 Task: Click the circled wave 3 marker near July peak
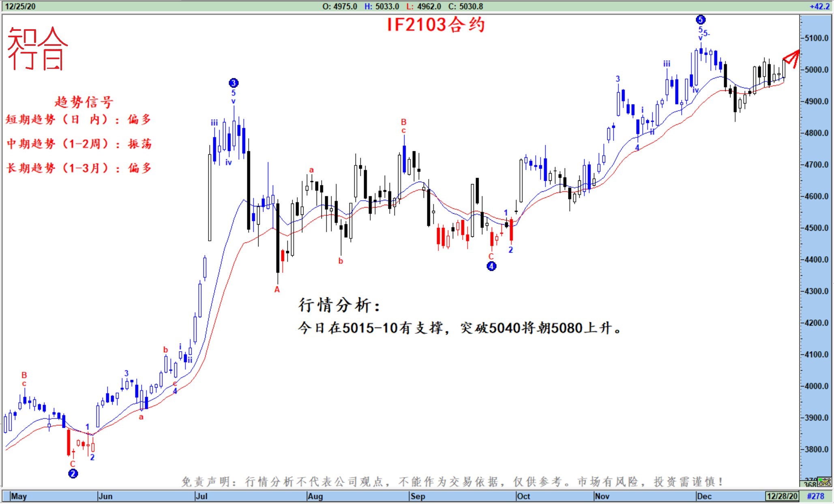233,83
